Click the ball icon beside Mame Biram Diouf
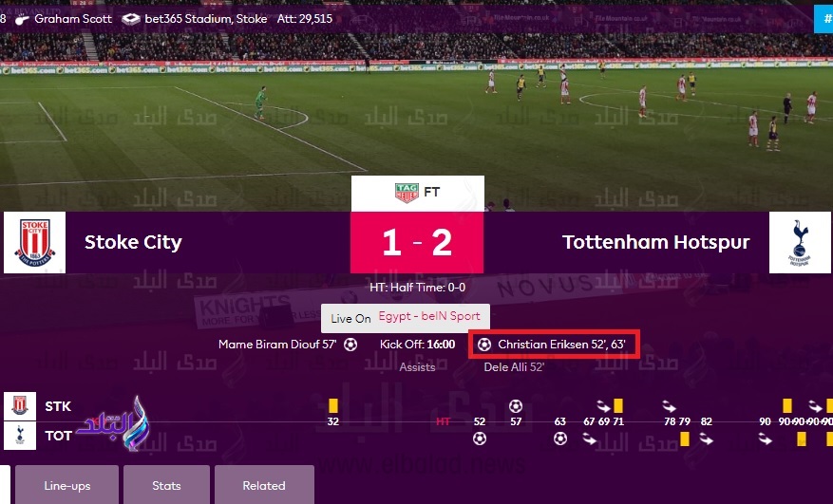This screenshot has height=504, width=833. pos(350,345)
